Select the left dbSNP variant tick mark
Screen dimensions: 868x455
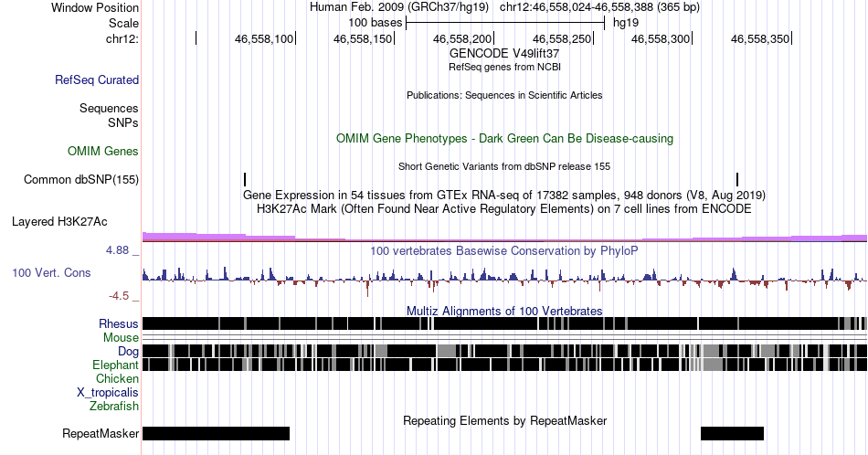pos(245,179)
